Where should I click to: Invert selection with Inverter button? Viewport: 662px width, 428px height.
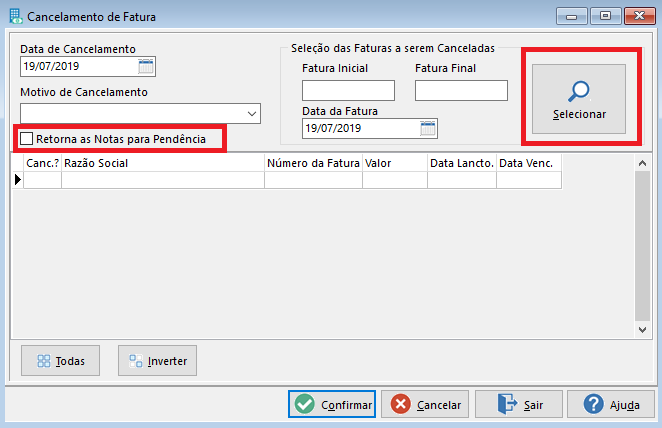point(157,361)
